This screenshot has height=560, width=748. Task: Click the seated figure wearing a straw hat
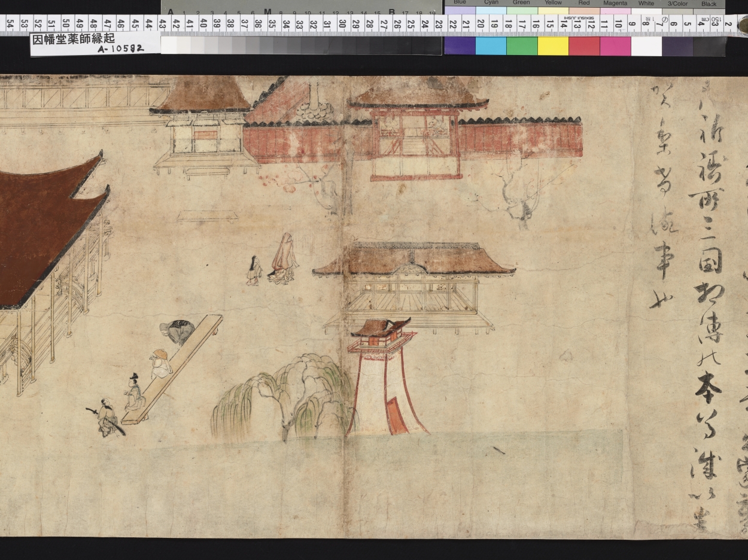(160, 363)
